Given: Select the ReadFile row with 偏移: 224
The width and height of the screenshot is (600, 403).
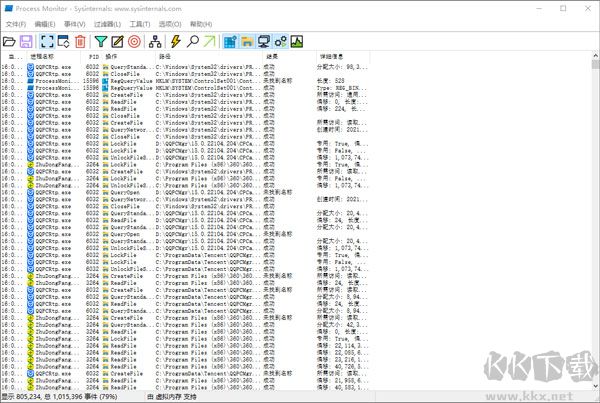Looking at the screenshot, I should coord(185,109).
